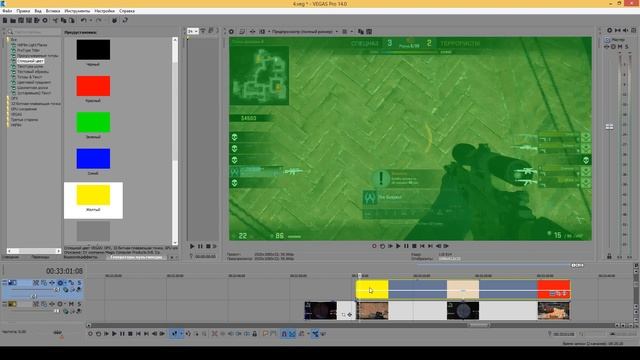Open the Настройки menu
640x360 pixels.
(104, 11)
